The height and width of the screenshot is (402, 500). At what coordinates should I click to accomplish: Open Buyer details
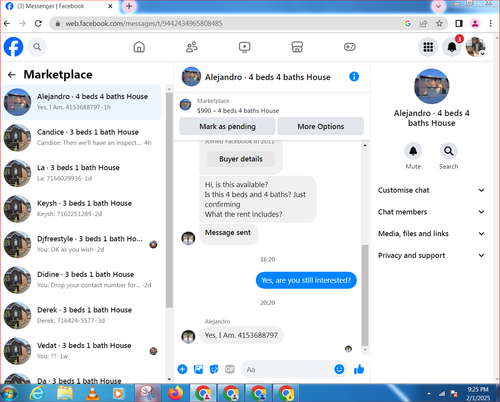(x=241, y=159)
